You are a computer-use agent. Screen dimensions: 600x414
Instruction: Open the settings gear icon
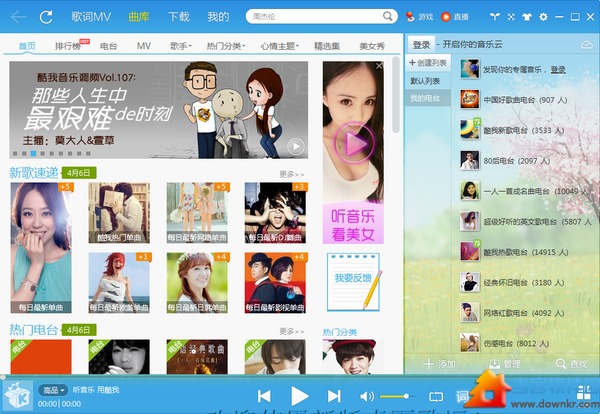coord(543,17)
